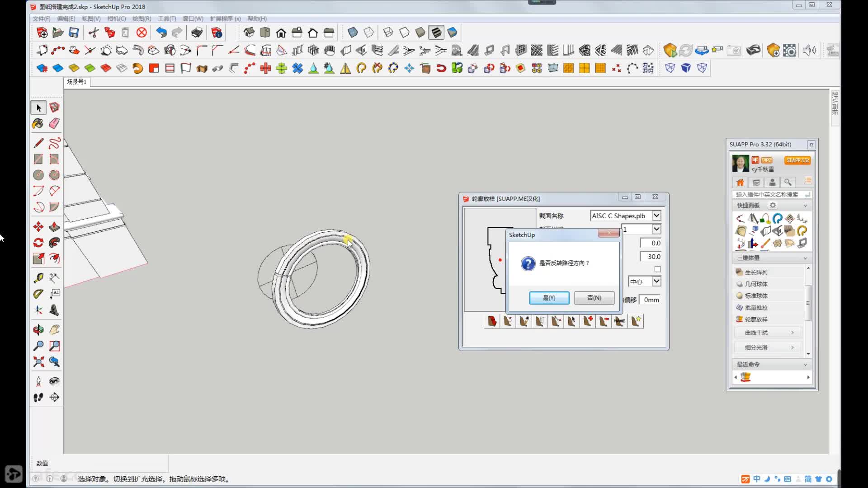Select the Rotate tool
Screen dimensions: 868x488
[38, 243]
